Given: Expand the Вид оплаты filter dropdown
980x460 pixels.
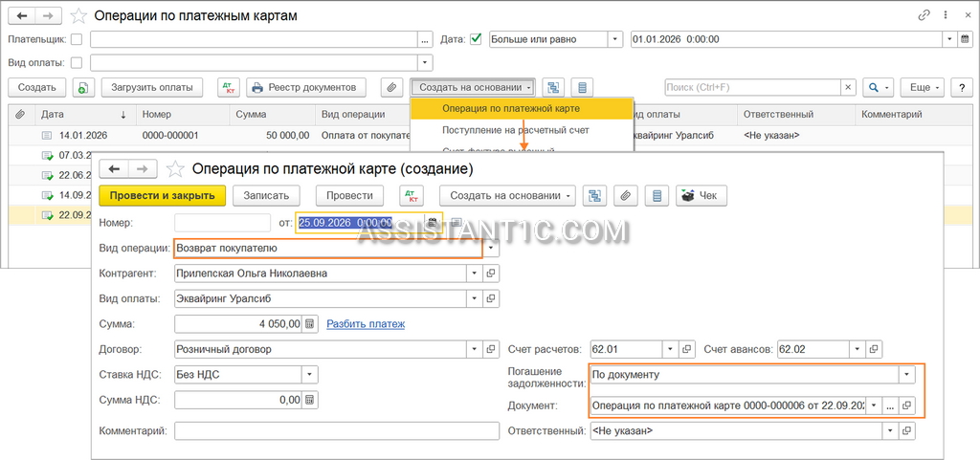Looking at the screenshot, I should point(426,62).
